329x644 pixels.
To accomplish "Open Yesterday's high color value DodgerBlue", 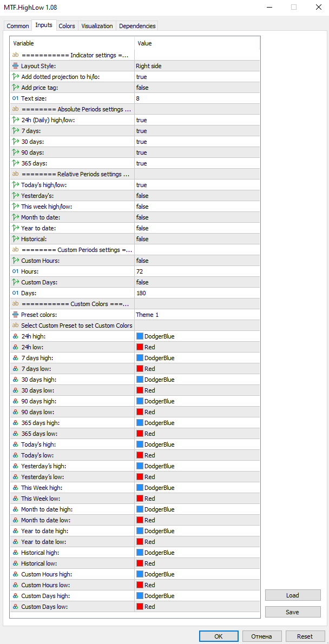I will tap(197, 466).
